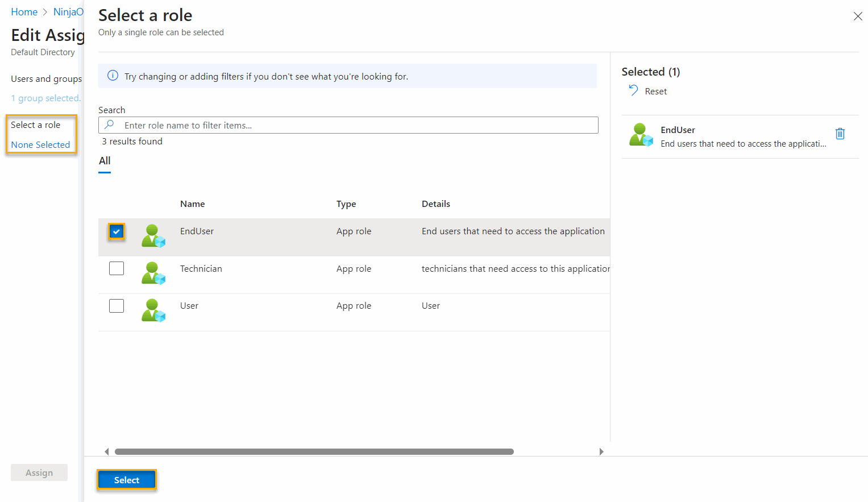The image size is (868, 502).
Task: Open Home breadcrumb link
Action: [x=24, y=12]
